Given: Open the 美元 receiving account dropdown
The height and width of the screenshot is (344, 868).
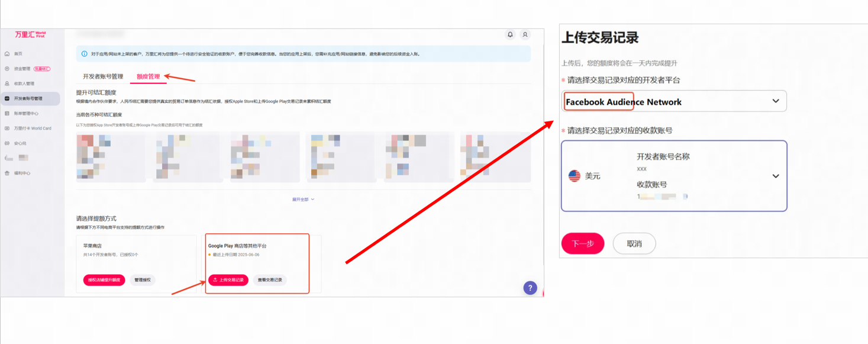Looking at the screenshot, I should coord(674,176).
